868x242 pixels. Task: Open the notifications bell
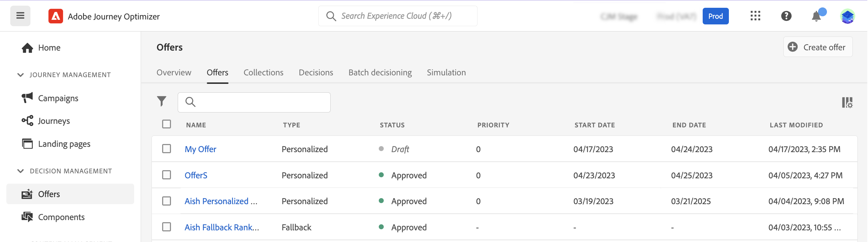coord(817,16)
